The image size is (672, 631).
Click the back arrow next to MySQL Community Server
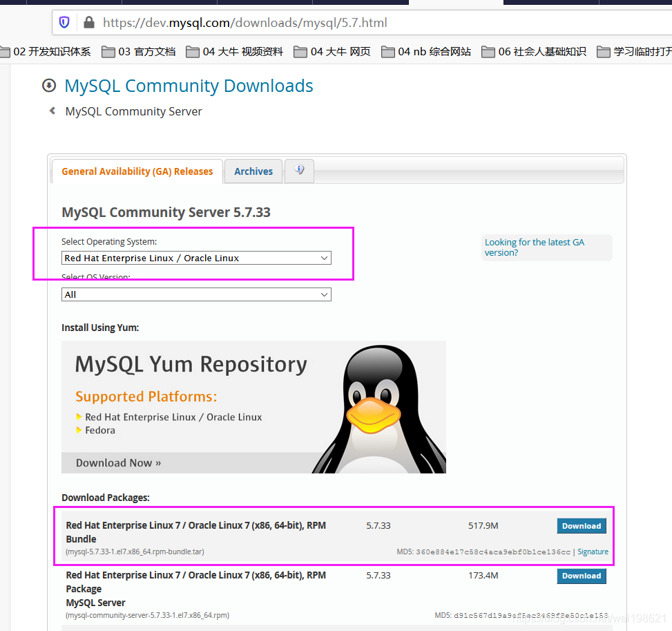coord(52,111)
